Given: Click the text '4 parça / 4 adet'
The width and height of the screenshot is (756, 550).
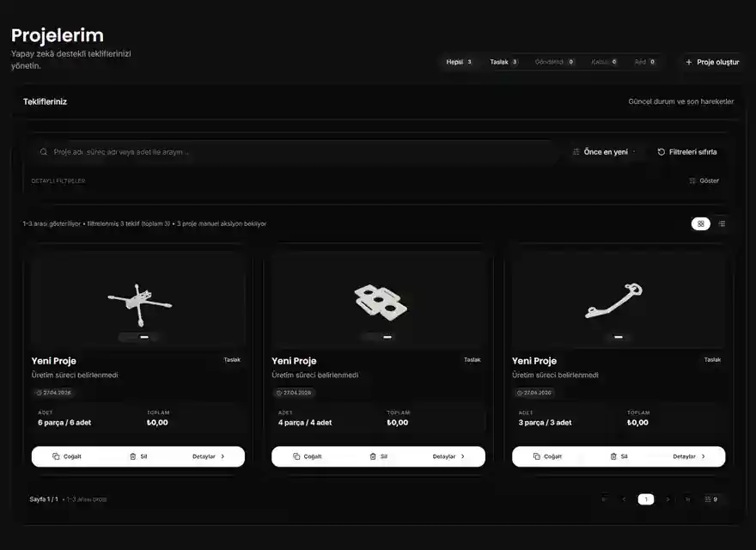Looking at the screenshot, I should pos(305,423).
